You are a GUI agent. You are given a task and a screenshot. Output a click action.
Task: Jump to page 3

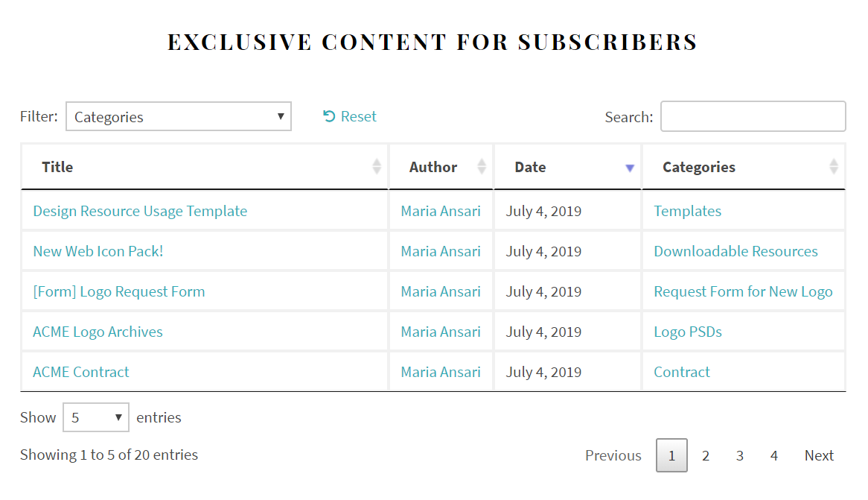(x=740, y=455)
